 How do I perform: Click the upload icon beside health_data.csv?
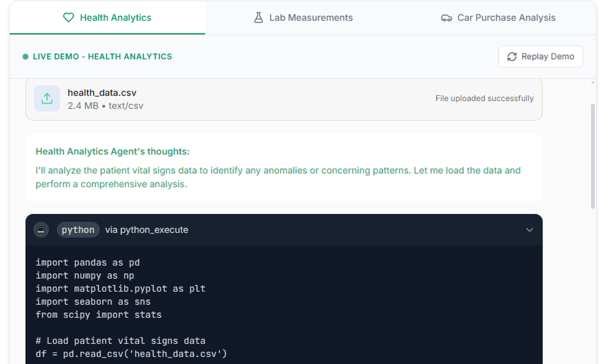point(47,98)
